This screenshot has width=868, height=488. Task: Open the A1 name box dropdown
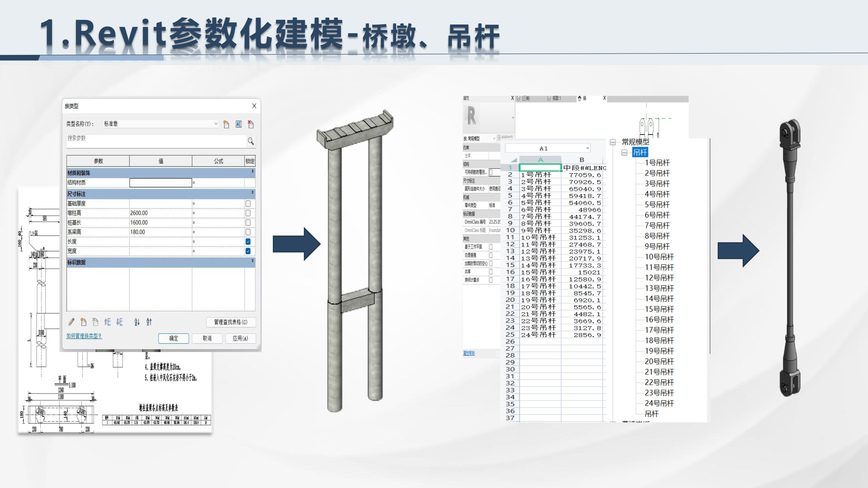[x=587, y=148]
